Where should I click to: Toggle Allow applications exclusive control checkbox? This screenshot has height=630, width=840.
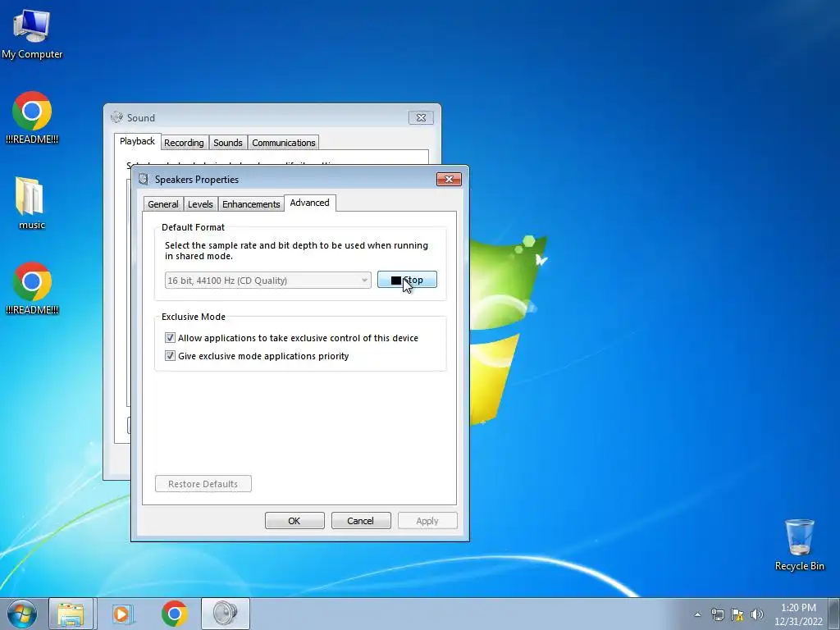pos(170,337)
